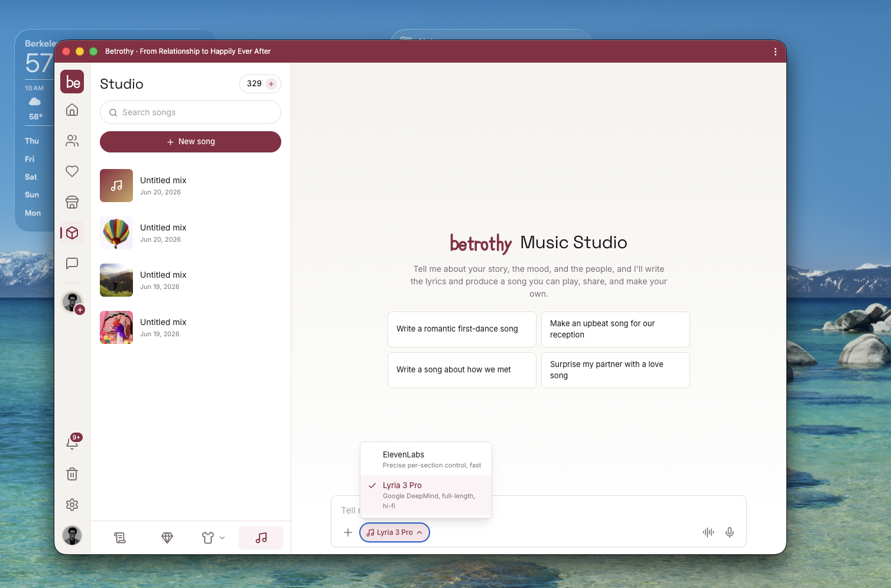Select the Studio cube icon
This screenshot has height=588, width=891.
pyautogui.click(x=72, y=233)
